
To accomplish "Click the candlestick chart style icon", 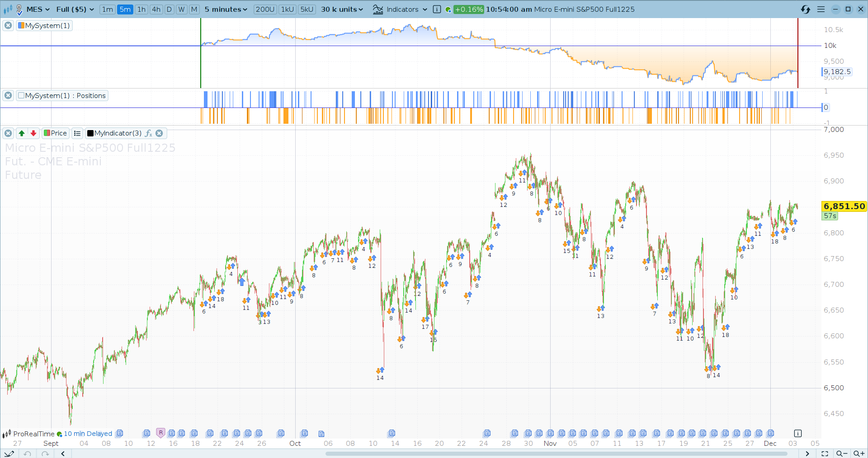I will 8,9.
